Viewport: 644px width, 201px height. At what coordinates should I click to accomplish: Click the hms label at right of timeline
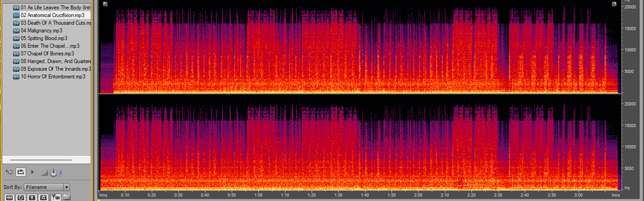click(615, 195)
